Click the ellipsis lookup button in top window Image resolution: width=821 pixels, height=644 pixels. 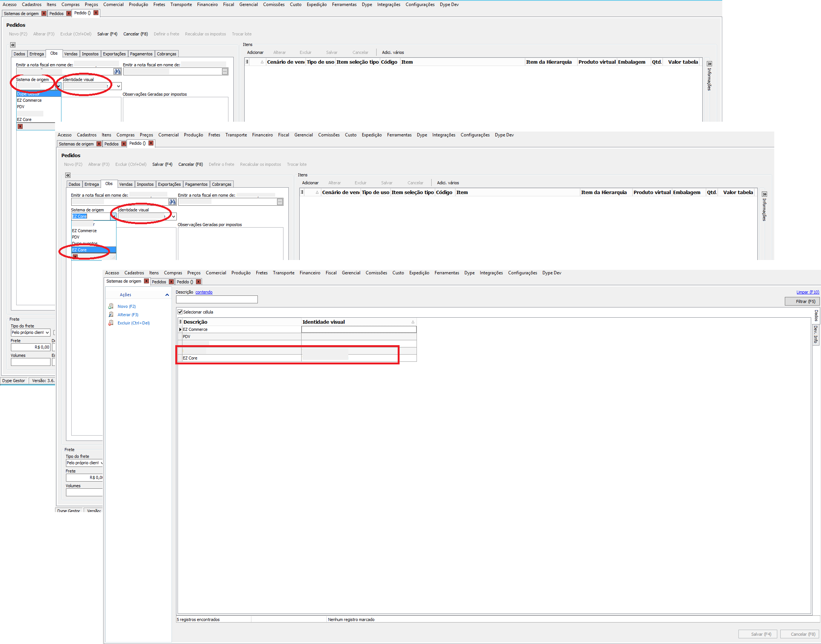225,71
